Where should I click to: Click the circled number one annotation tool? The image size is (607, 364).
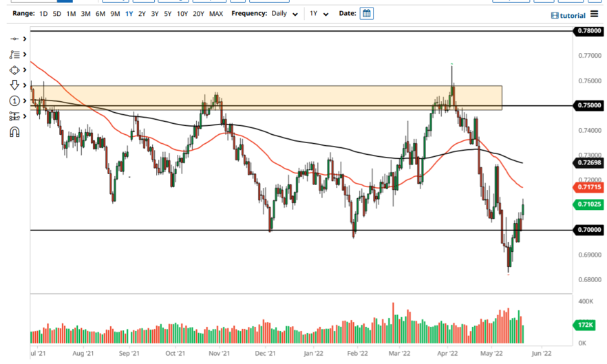pos(14,101)
